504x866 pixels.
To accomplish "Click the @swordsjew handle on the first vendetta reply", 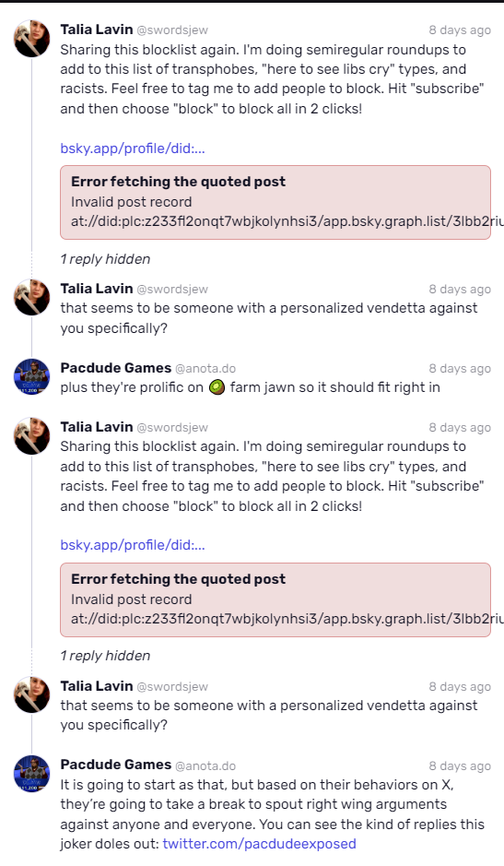I will (172, 289).
